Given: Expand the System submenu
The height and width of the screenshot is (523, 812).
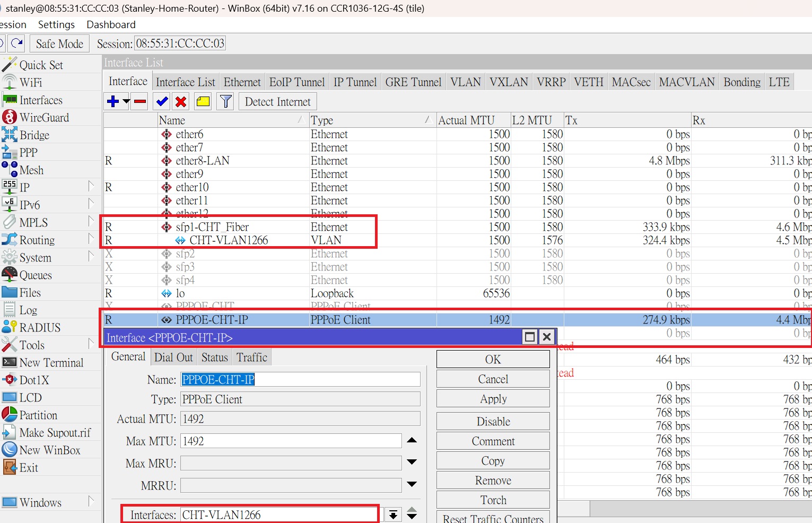Looking at the screenshot, I should pyautogui.click(x=91, y=257).
